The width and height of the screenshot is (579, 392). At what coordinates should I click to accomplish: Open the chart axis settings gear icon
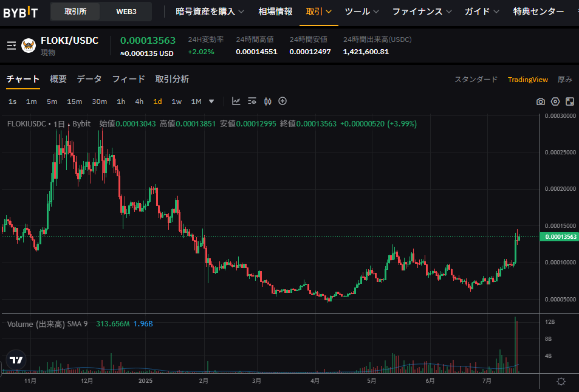pyautogui.click(x=560, y=381)
